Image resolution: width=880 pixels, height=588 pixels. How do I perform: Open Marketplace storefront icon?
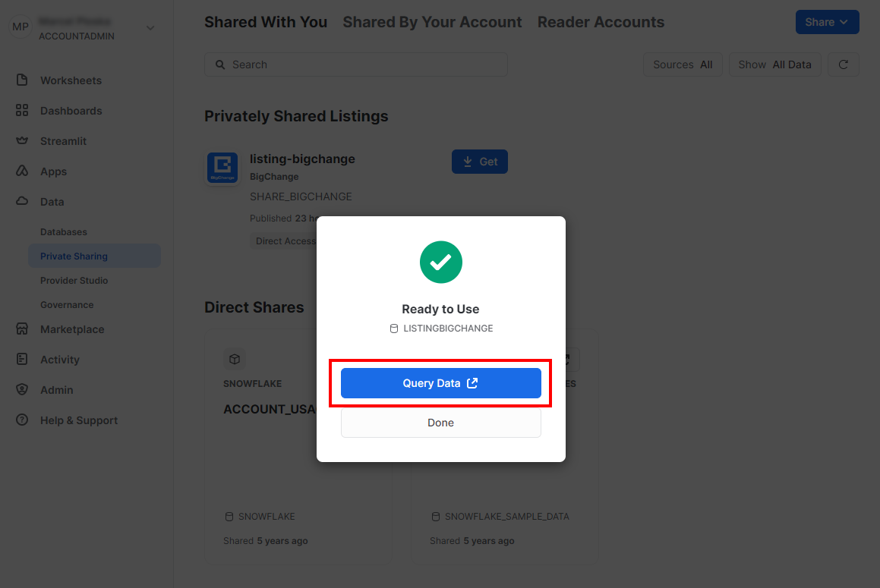22,329
